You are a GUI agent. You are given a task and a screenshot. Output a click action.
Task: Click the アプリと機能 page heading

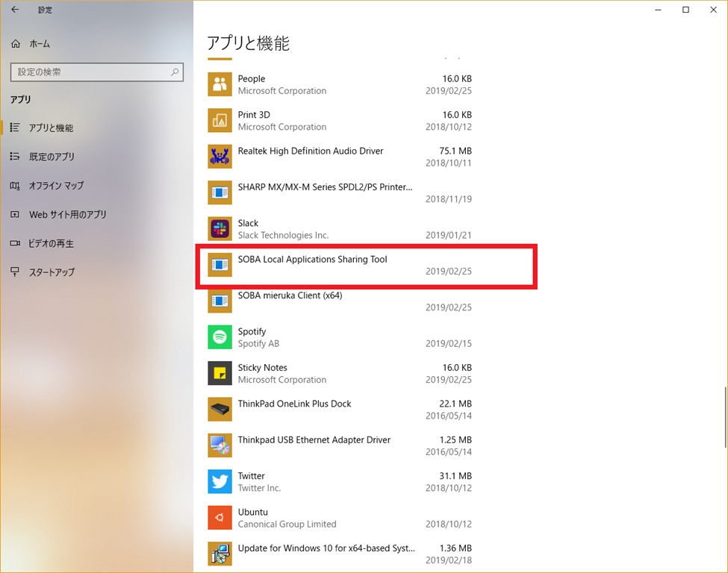coord(248,43)
